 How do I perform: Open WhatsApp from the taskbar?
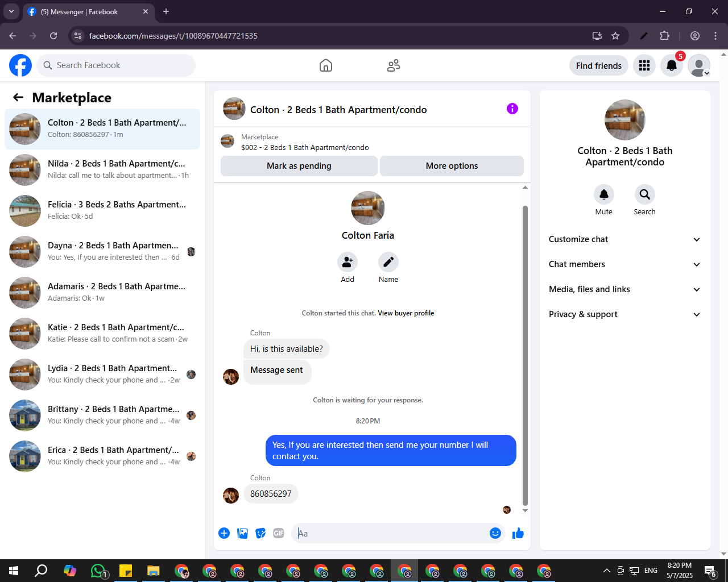[x=98, y=571]
